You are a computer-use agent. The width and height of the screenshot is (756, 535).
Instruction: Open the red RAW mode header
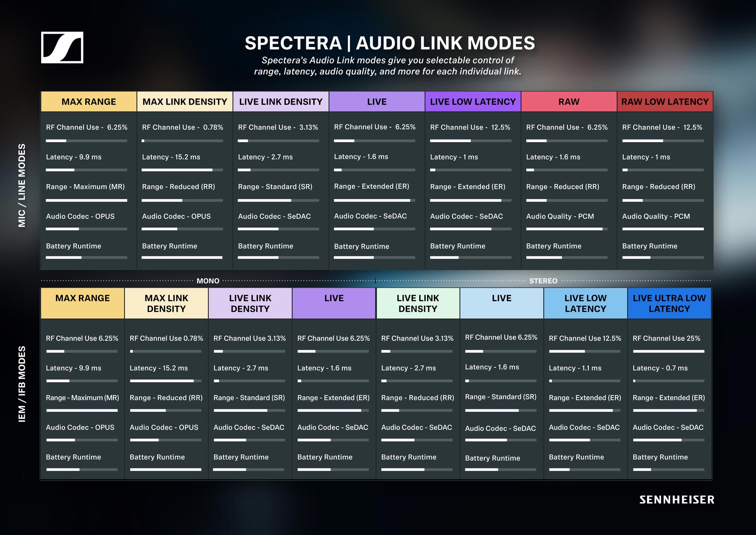pyautogui.click(x=569, y=102)
